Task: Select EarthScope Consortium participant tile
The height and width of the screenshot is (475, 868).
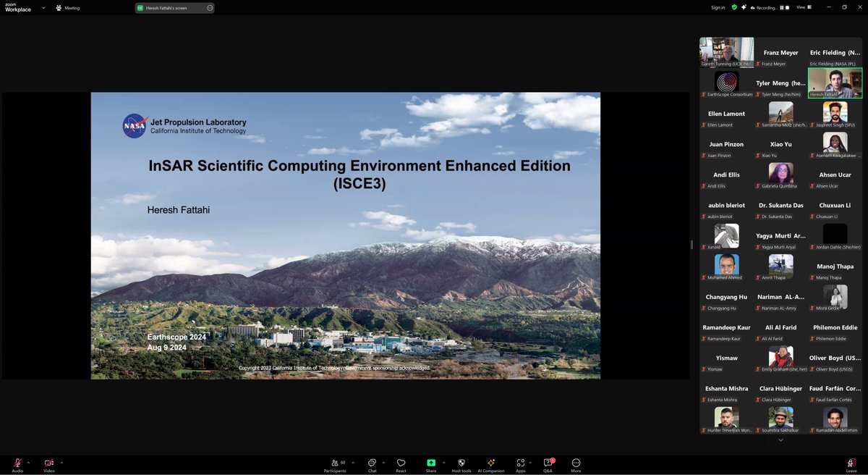Action: [726, 83]
